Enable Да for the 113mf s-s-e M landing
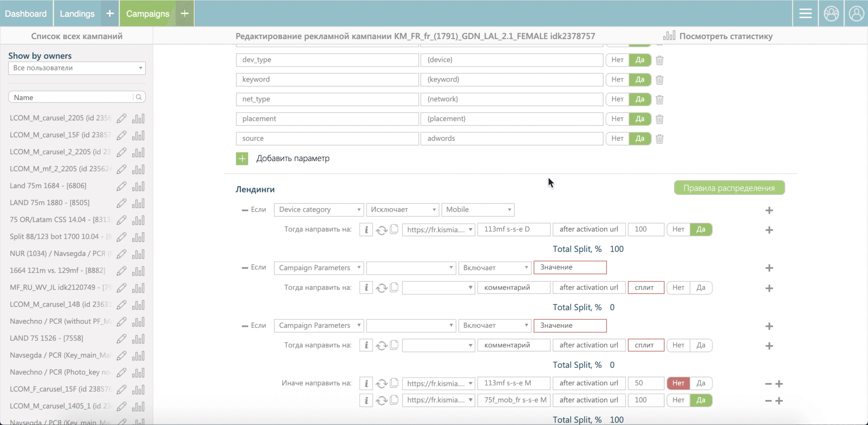The width and height of the screenshot is (868, 425). click(x=701, y=383)
